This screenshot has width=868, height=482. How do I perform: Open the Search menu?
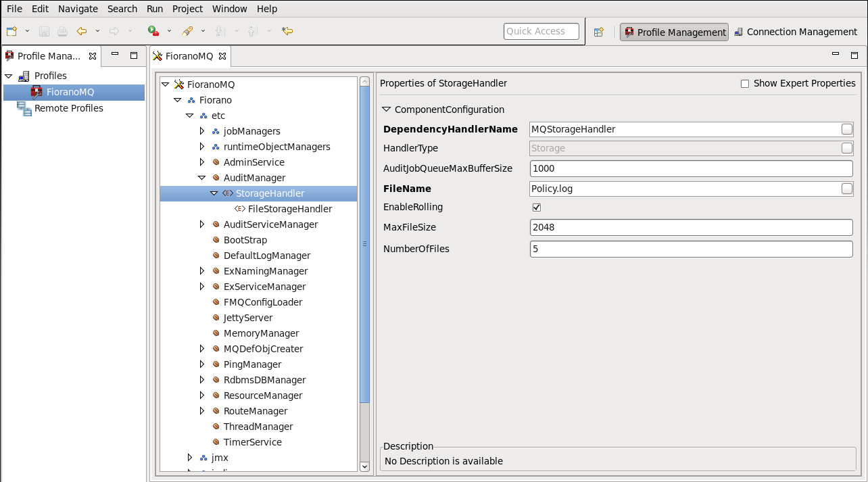(x=122, y=9)
